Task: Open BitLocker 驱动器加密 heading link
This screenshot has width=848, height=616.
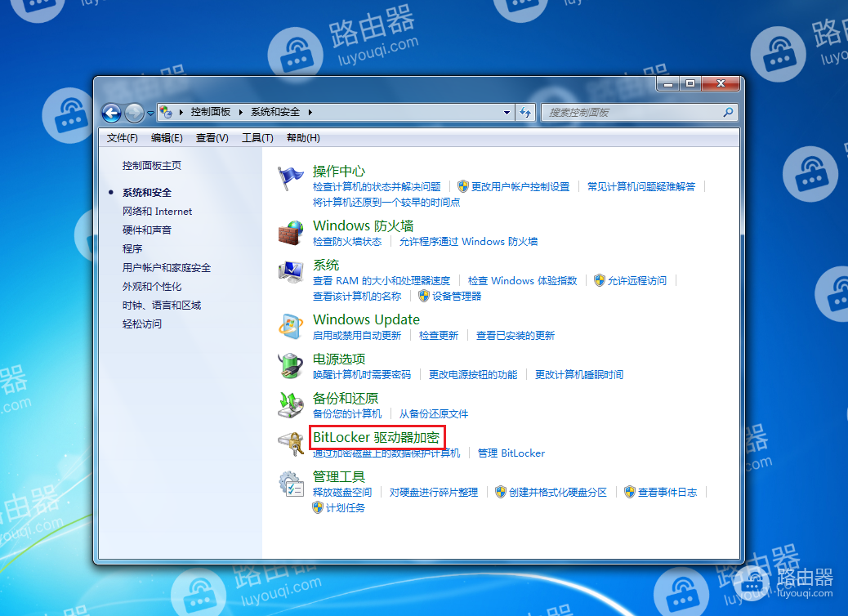Action: coord(377,437)
